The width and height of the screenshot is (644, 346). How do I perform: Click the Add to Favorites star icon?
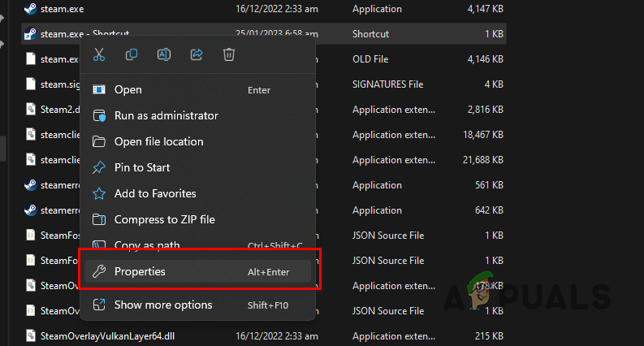[99, 193]
